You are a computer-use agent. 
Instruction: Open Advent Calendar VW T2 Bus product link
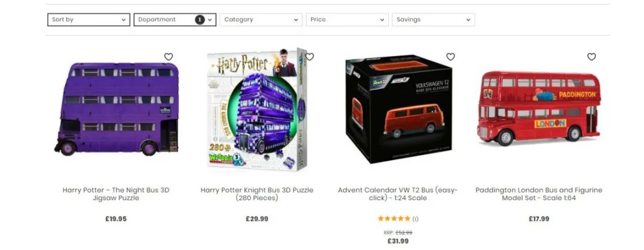(398, 194)
